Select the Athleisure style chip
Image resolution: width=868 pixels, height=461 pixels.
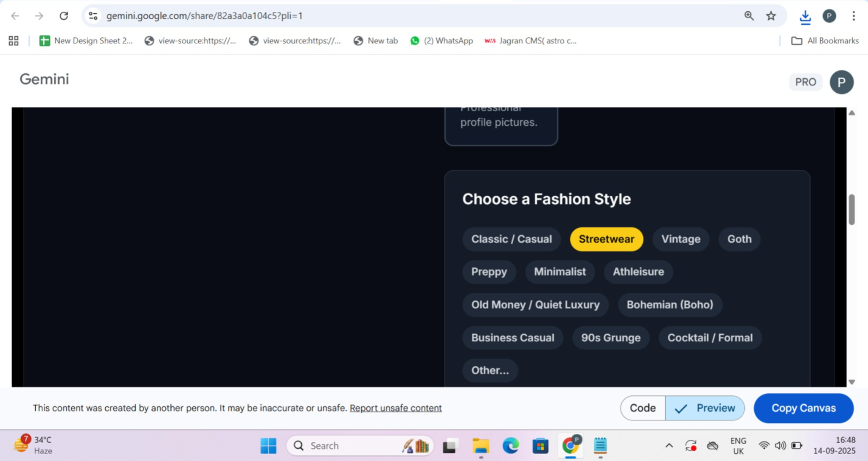point(639,272)
